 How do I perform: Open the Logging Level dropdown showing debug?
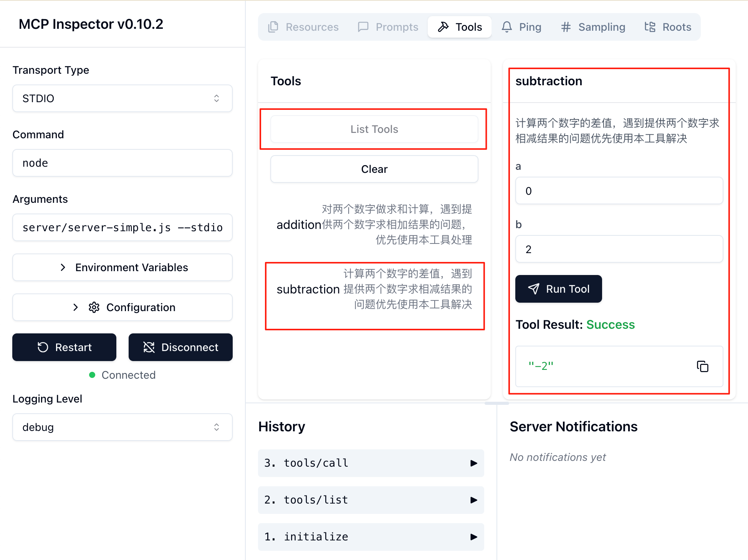[x=122, y=427]
